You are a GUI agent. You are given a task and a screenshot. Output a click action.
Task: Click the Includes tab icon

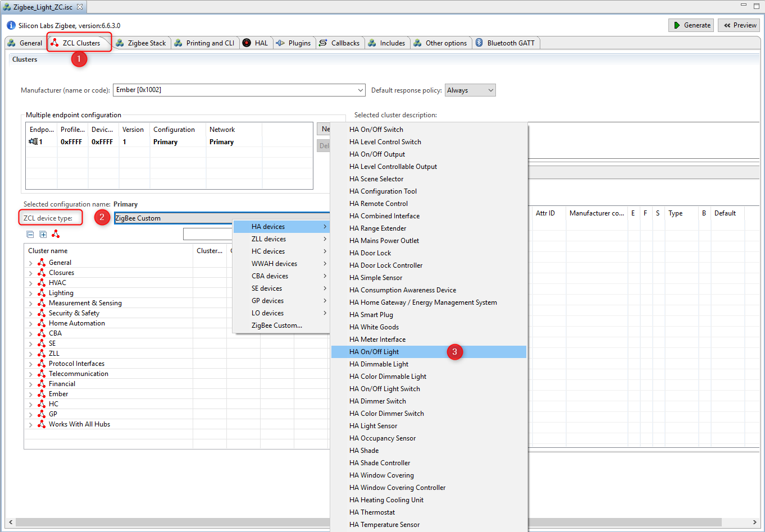pos(372,43)
